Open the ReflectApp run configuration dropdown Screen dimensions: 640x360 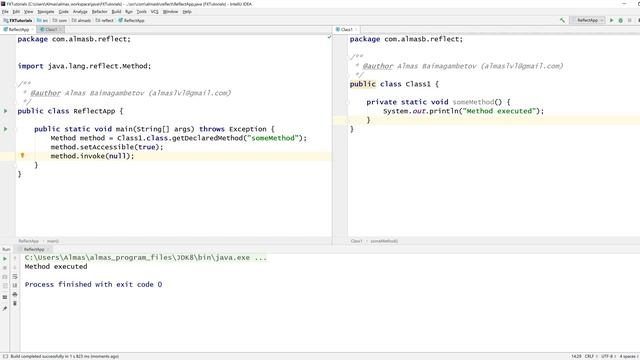(588, 20)
